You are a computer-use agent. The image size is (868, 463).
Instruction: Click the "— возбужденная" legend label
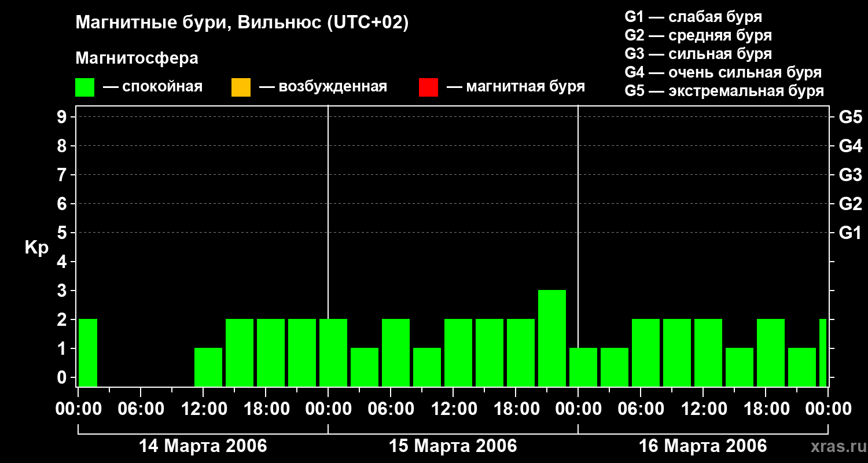pyautogui.click(x=323, y=87)
